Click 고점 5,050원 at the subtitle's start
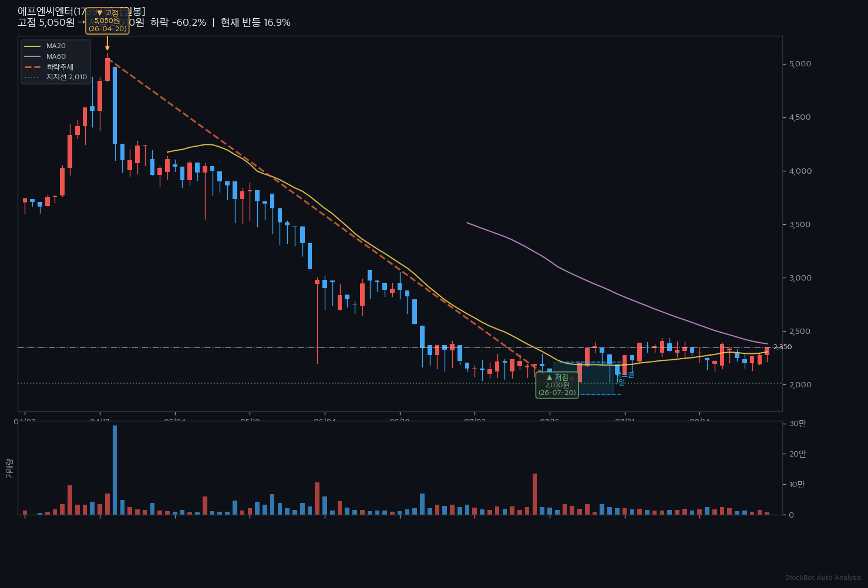 tap(46, 22)
